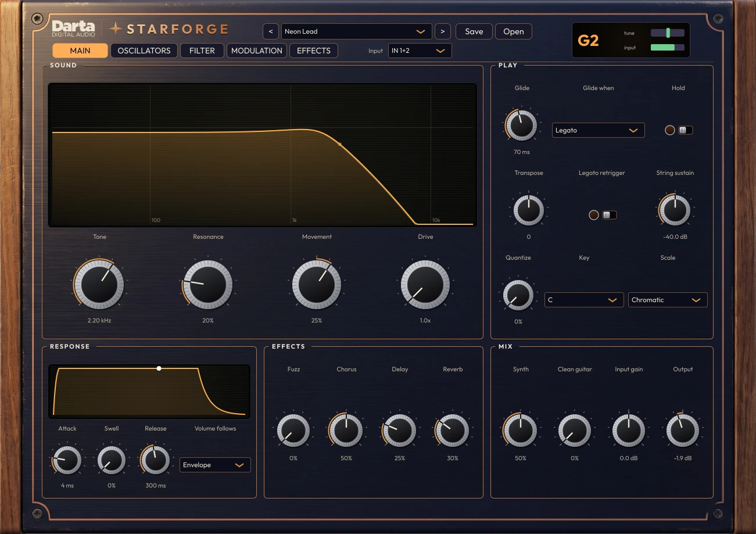Click the -40.0 dB String sustain value
756x534 pixels.
click(x=675, y=237)
